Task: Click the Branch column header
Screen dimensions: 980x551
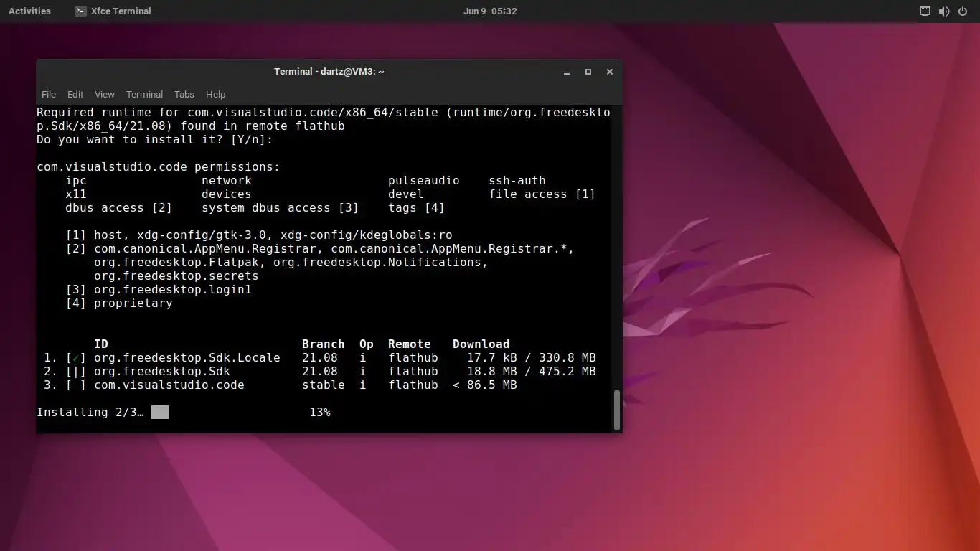Action: (x=324, y=344)
